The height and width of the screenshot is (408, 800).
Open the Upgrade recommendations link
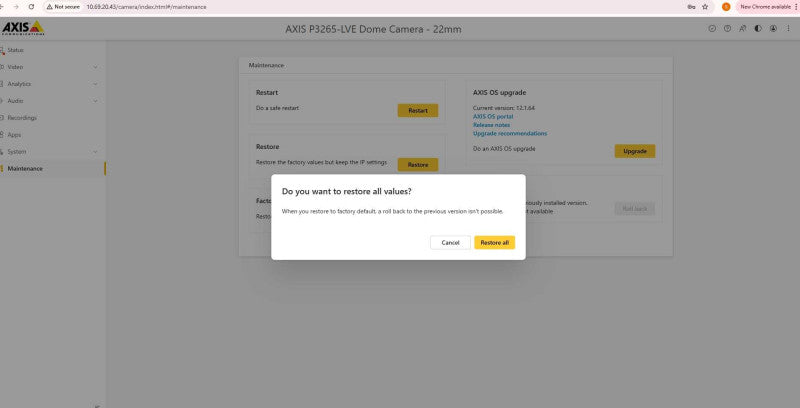(510, 134)
